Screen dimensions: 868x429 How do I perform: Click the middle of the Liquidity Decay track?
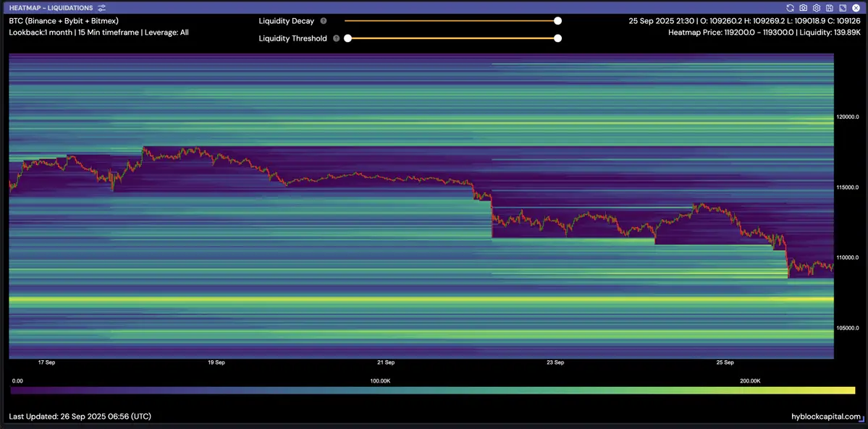(451, 22)
